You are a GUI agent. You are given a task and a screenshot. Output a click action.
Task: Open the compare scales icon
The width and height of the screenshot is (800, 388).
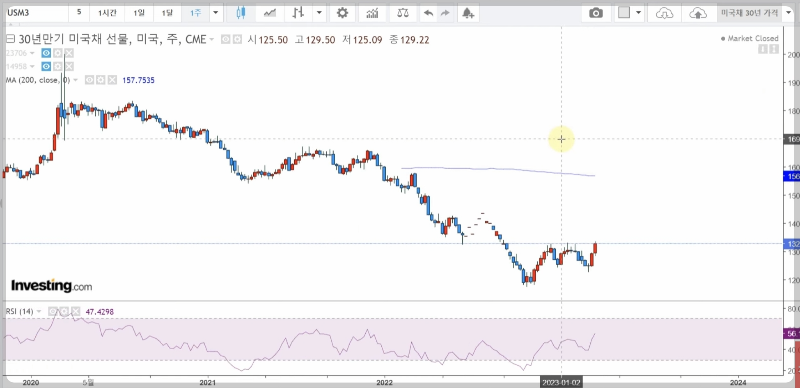pyautogui.click(x=403, y=13)
